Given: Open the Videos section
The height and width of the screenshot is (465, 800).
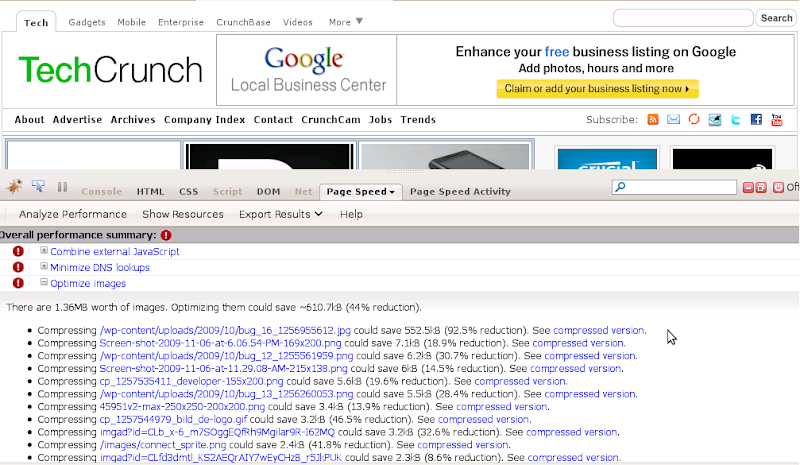Looking at the screenshot, I should (297, 22).
